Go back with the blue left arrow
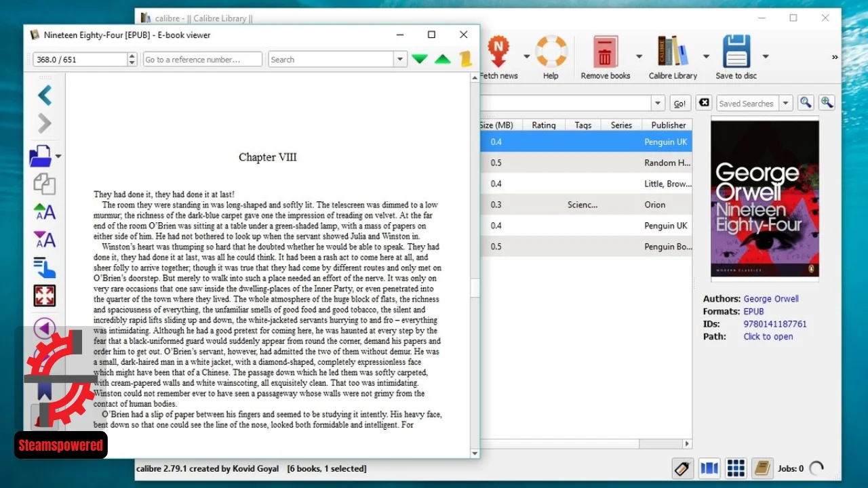Viewport: 868px width, 488px height. (x=45, y=96)
